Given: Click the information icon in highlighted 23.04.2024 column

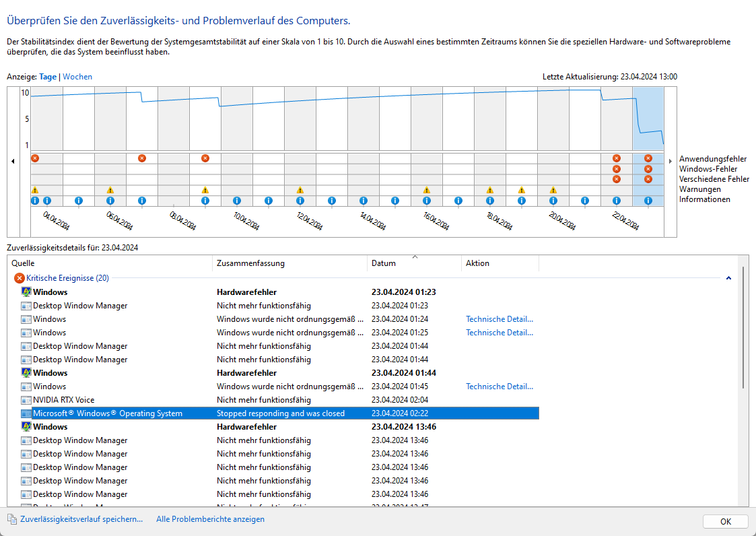Looking at the screenshot, I should point(648,201).
